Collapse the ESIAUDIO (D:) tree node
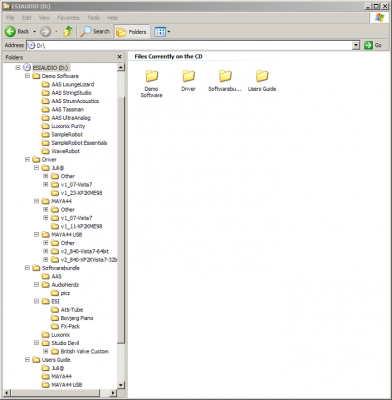Viewport: 392px width, 400px height. click(18, 68)
